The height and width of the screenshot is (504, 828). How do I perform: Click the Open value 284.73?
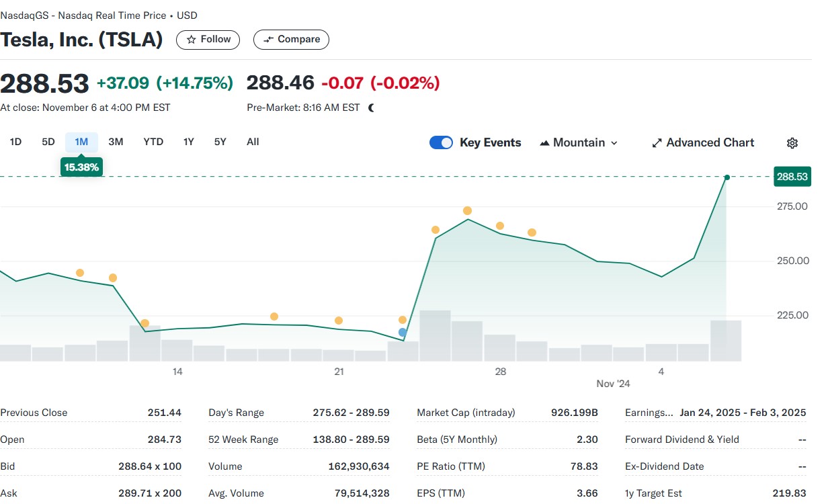tap(165, 439)
